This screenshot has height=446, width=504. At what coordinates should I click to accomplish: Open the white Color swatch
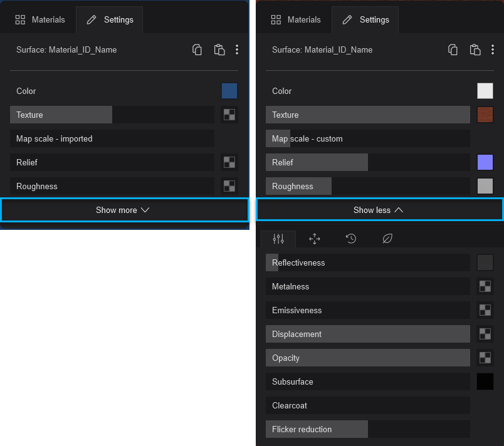[x=485, y=91]
